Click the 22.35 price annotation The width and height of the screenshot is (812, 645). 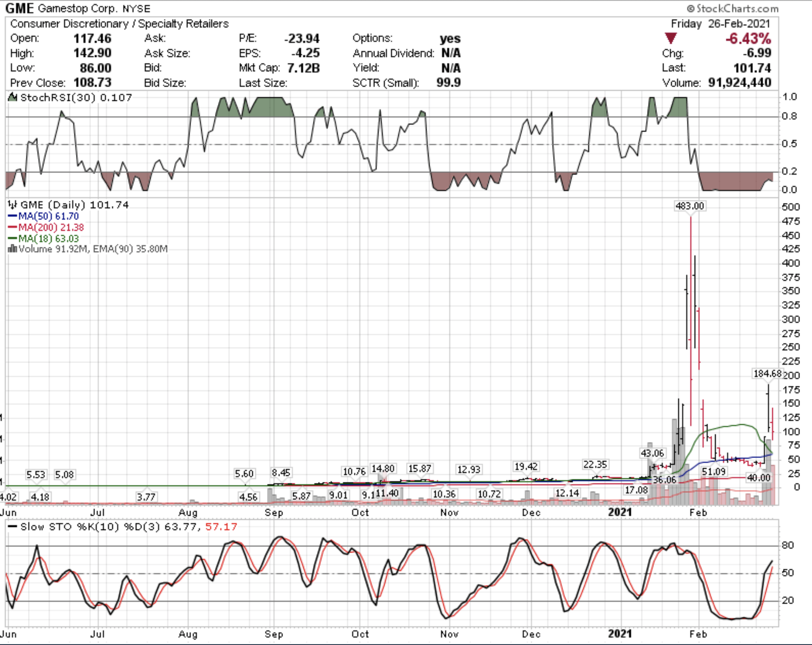[x=595, y=465]
